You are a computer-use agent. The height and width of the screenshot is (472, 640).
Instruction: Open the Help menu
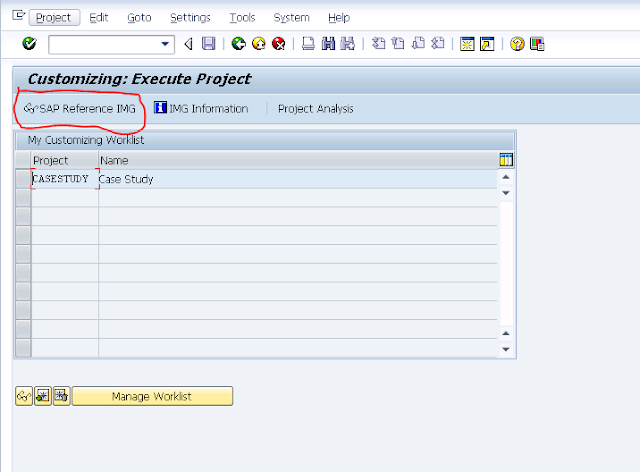click(x=339, y=18)
